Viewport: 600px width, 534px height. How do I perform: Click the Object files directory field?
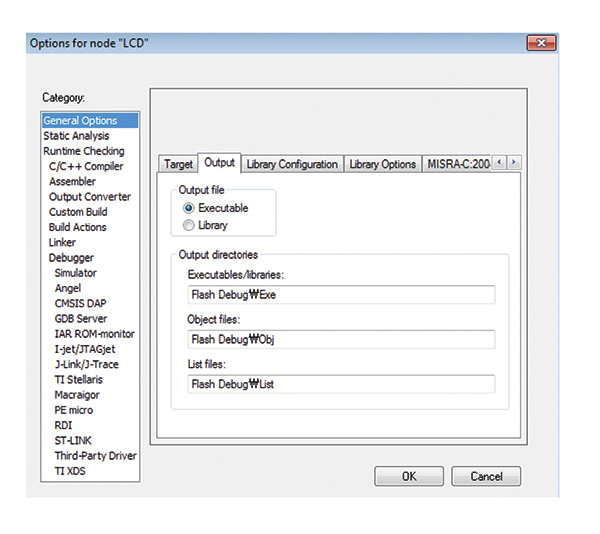coord(340,340)
